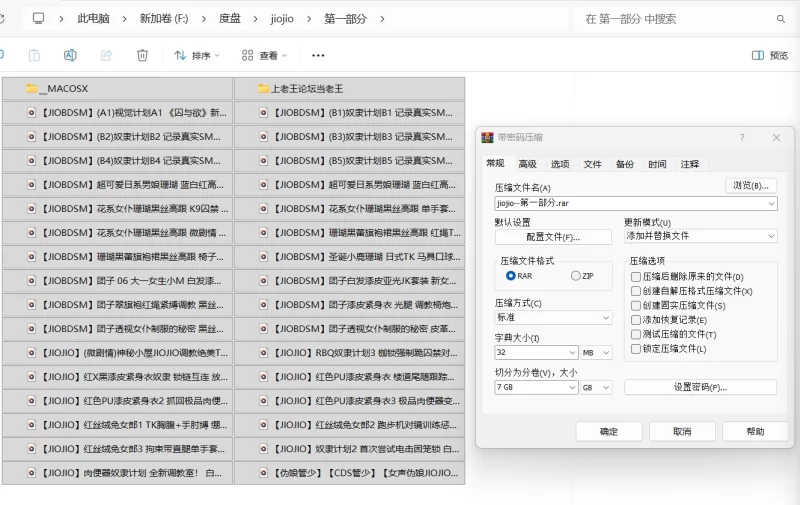Click the dialog help question mark icon
This screenshot has height=505, width=800.
point(741,138)
